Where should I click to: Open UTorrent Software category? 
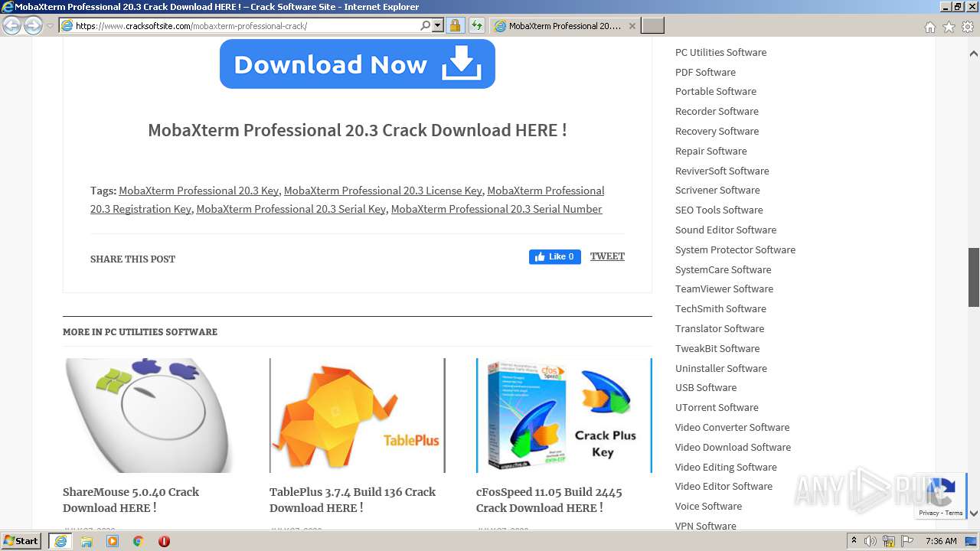coord(717,407)
